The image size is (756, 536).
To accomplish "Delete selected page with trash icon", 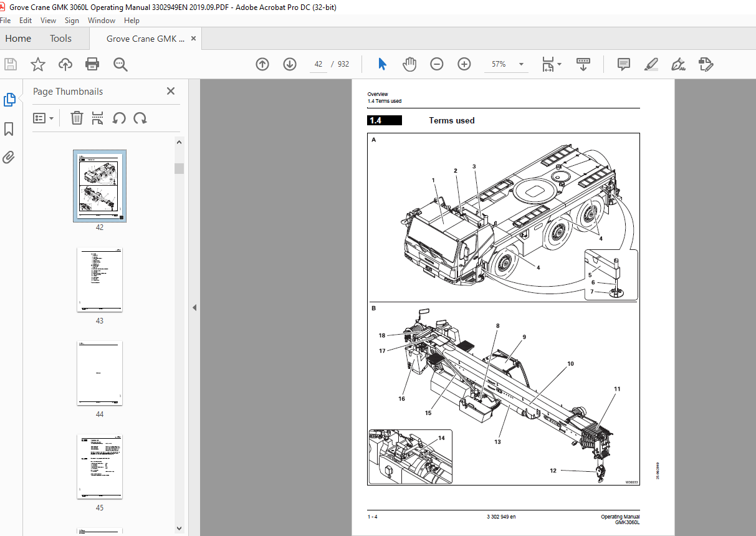I will 77,118.
